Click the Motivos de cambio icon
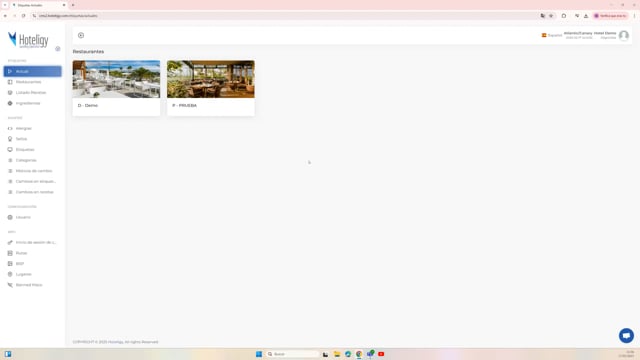Screen dimensions: 640x360 pyautogui.click(x=10, y=171)
